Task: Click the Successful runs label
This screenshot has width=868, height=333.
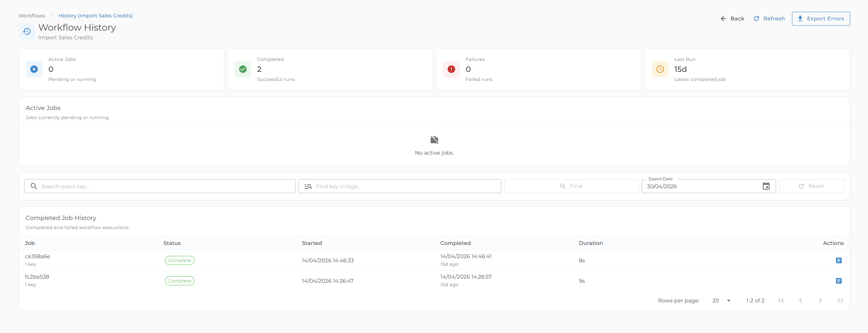Action: [x=275, y=79]
